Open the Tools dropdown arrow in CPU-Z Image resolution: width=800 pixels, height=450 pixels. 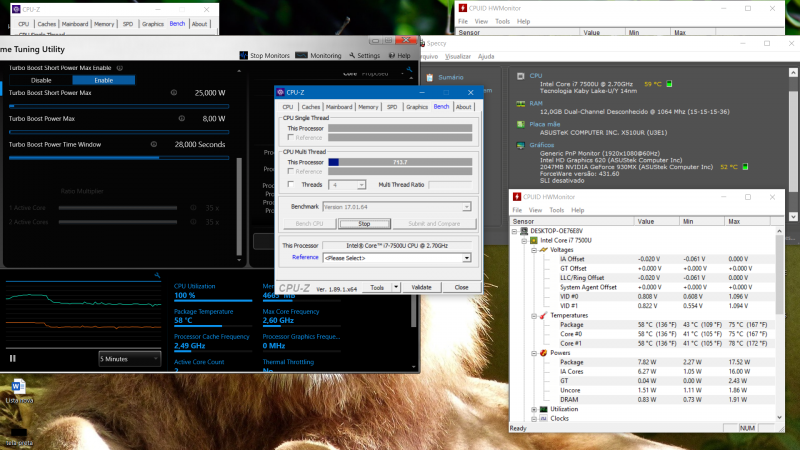click(396, 287)
